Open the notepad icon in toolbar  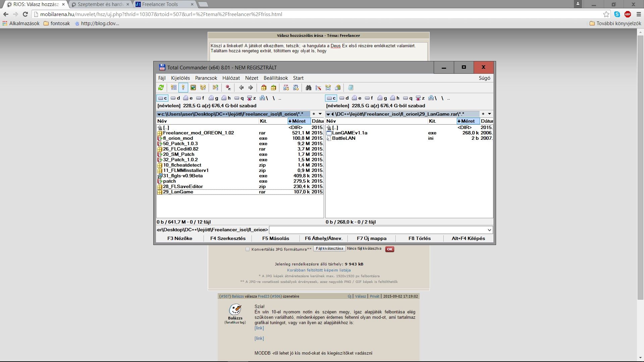click(x=351, y=87)
